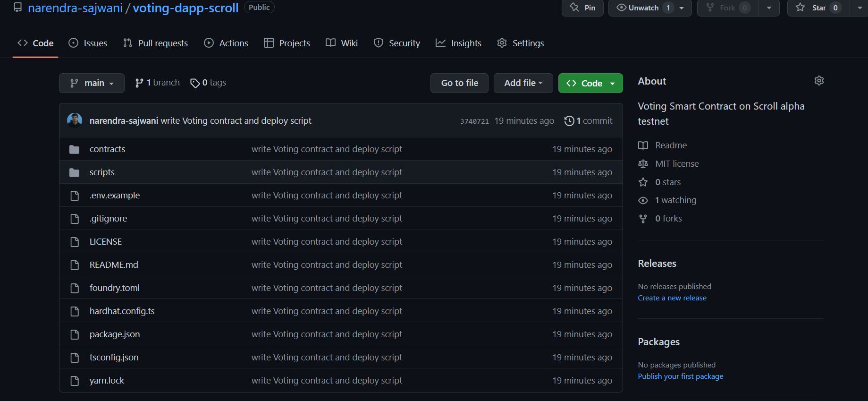Viewport: 868px width, 401px height.
Task: Click file icon beside yarn.lock
Action: [74, 381]
